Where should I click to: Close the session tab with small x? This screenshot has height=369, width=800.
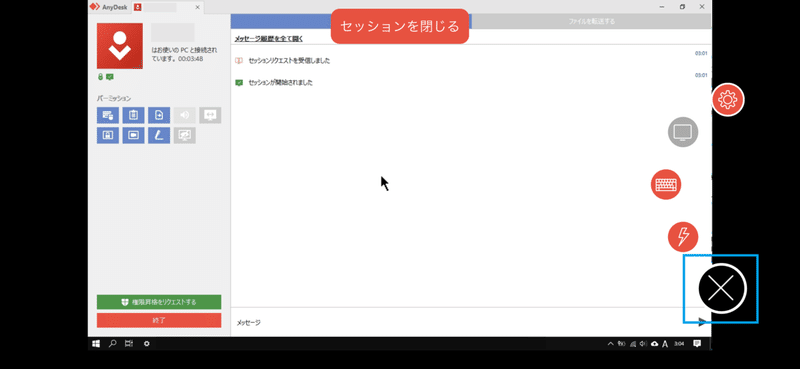coord(197,7)
